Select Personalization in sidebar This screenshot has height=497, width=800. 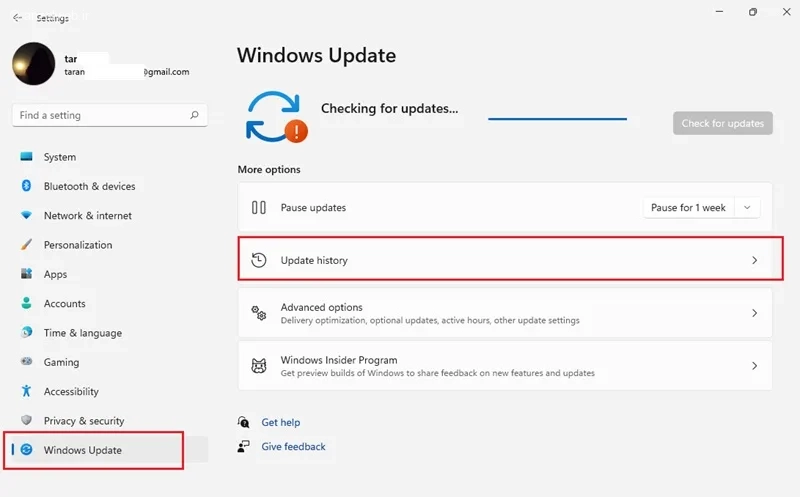110,245
